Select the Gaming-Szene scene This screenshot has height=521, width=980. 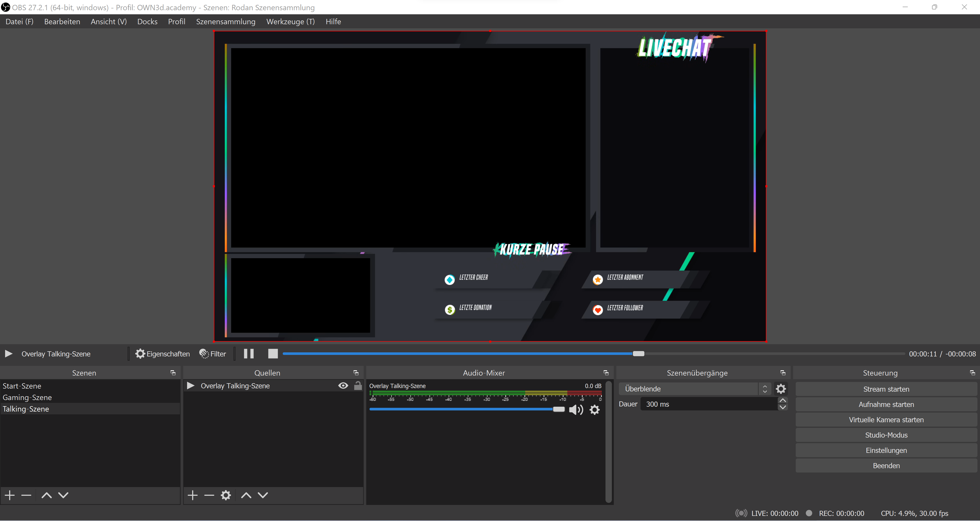[x=27, y=398]
